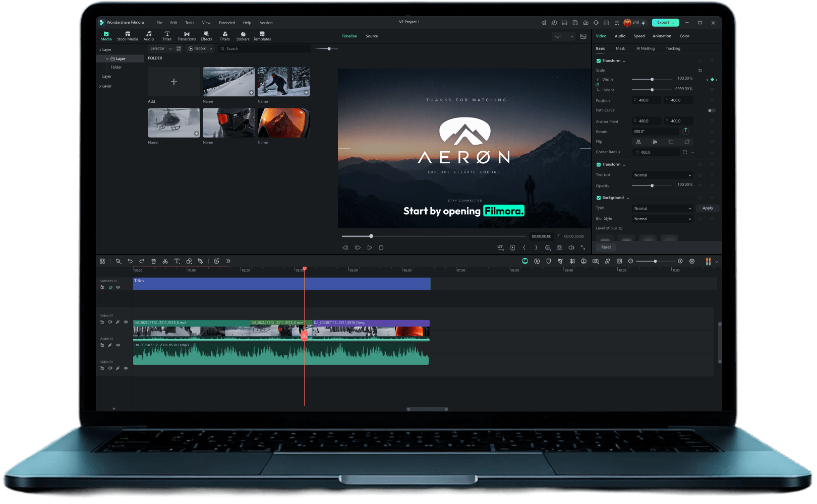Image resolution: width=817 pixels, height=504 pixels.
Task: Reset the Scale values with the reset icon
Action: click(700, 71)
